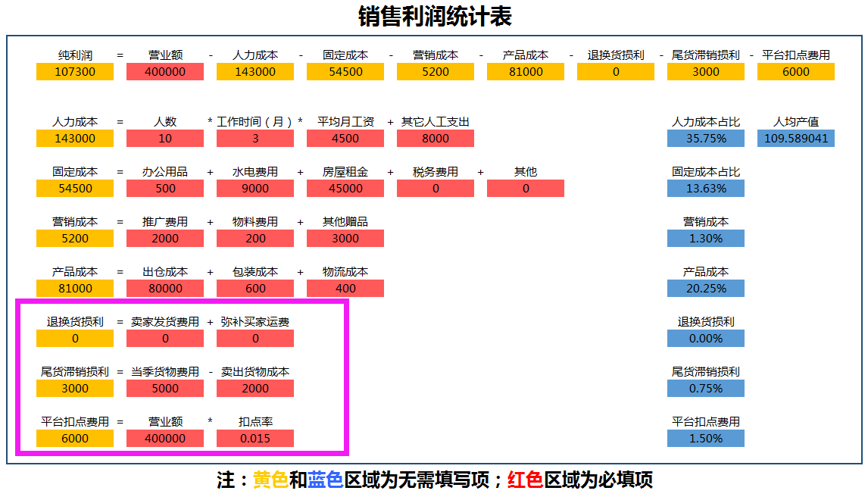Select the 其它人工支出 cell 8000
The image size is (868, 497).
click(x=436, y=139)
